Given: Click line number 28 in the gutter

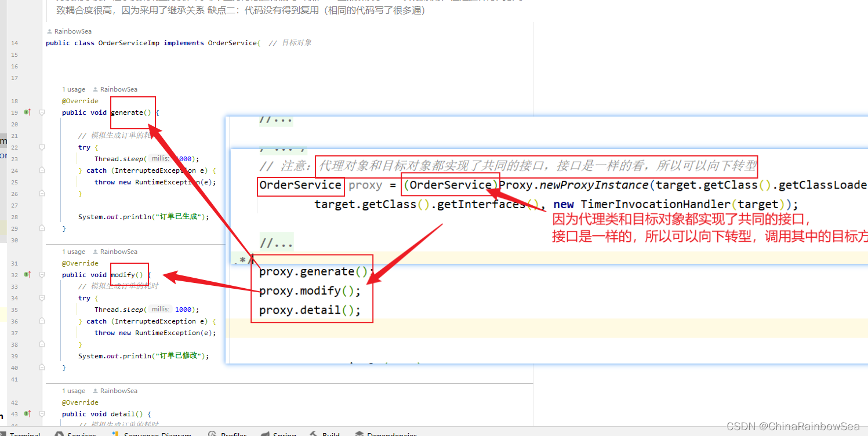Looking at the screenshot, I should point(14,217).
